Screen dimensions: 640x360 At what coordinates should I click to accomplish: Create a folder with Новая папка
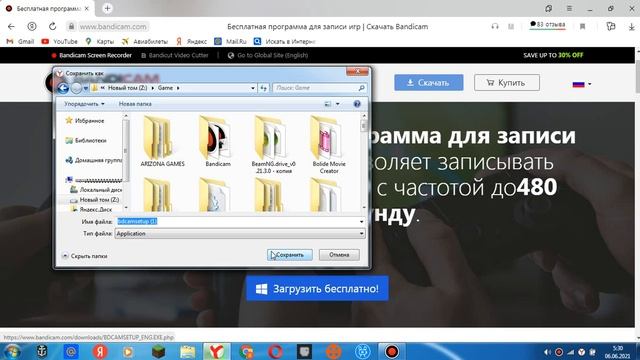click(135, 104)
